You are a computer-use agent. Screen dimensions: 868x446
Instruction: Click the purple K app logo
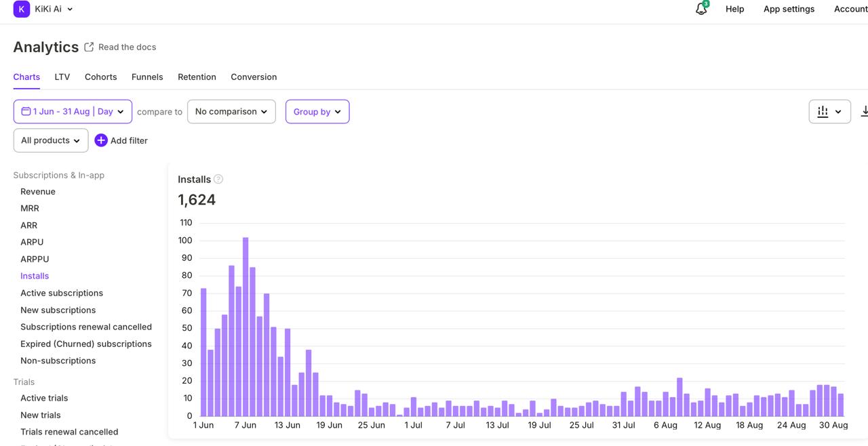(x=22, y=9)
